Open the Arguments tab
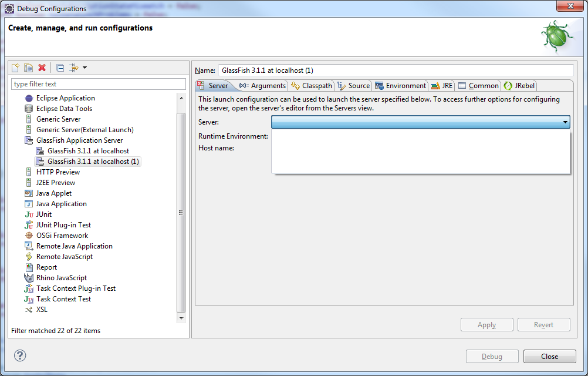 pyautogui.click(x=262, y=86)
